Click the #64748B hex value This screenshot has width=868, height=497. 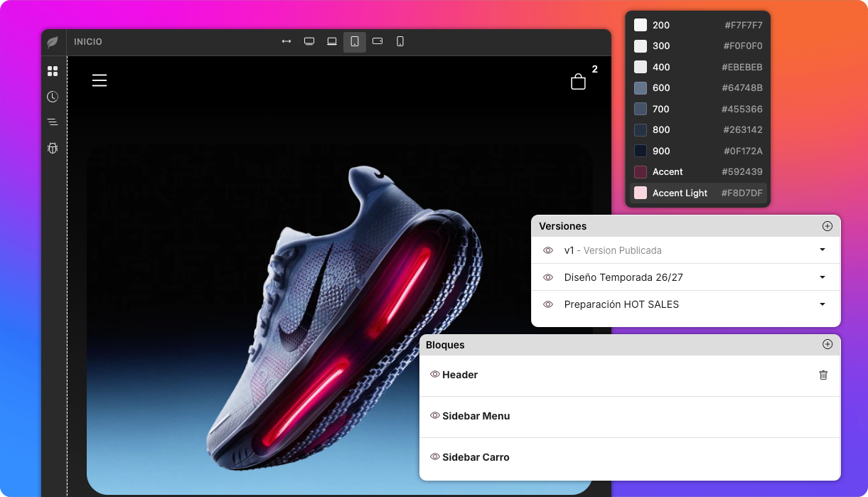[742, 88]
